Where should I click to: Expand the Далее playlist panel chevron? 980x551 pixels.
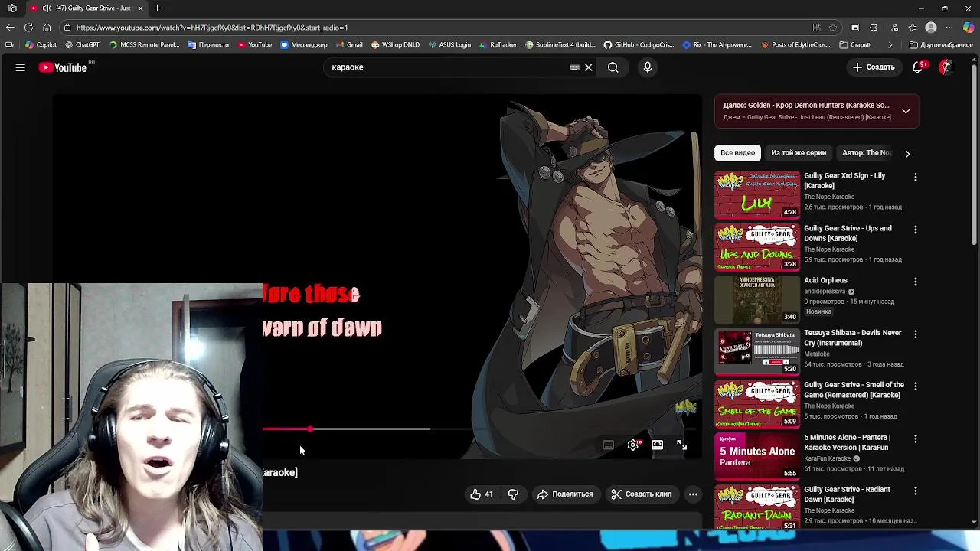(906, 111)
